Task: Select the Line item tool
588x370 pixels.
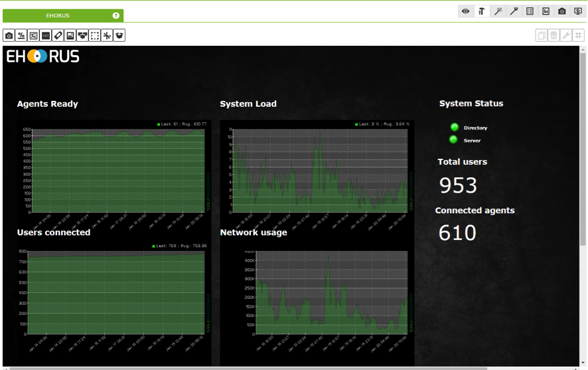Action: pyautogui.click(x=107, y=36)
